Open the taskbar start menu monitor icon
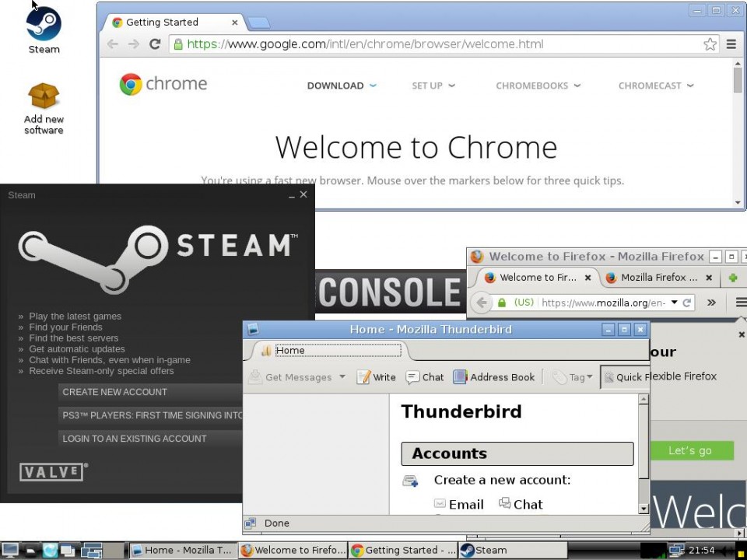The width and height of the screenshot is (747, 560). (10, 551)
